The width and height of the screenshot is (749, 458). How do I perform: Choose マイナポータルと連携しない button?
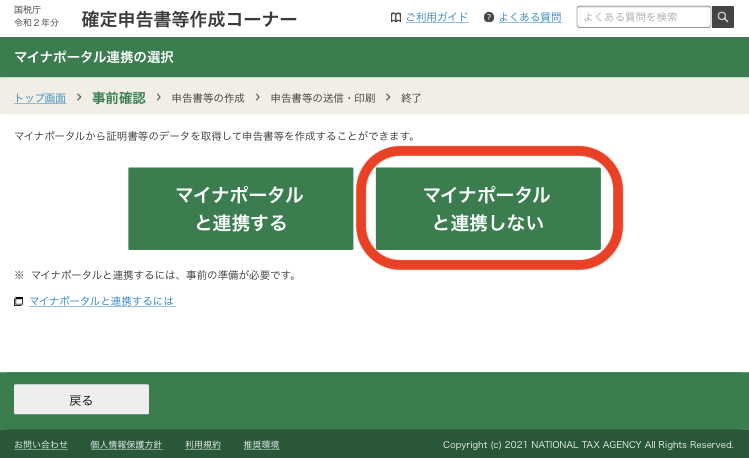coord(488,209)
